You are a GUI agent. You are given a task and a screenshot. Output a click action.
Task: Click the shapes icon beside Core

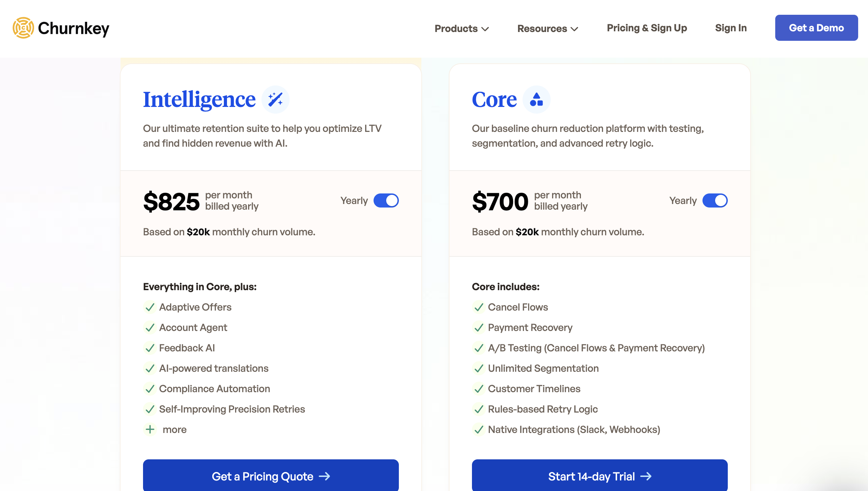(x=536, y=99)
